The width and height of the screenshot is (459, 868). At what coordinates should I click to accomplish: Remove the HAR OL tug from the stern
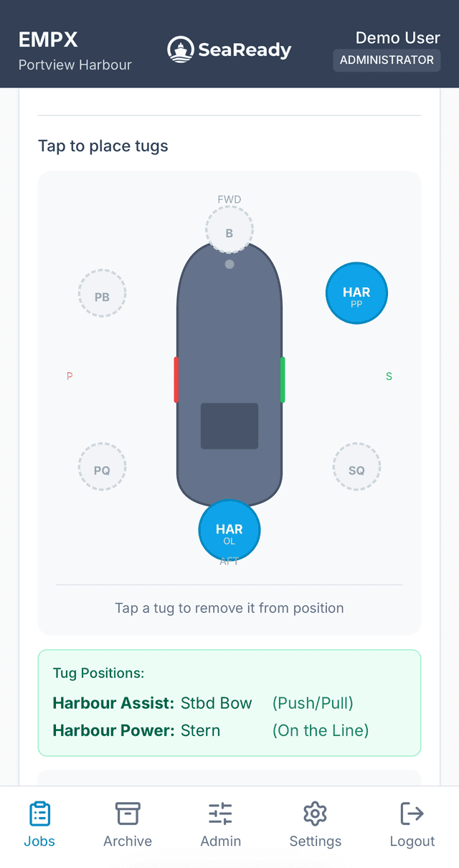[x=229, y=530]
